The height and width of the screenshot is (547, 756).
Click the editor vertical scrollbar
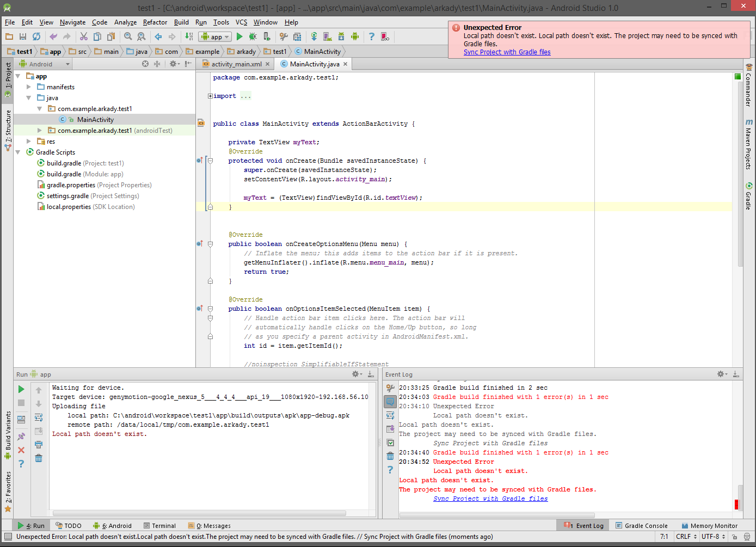coord(740,174)
